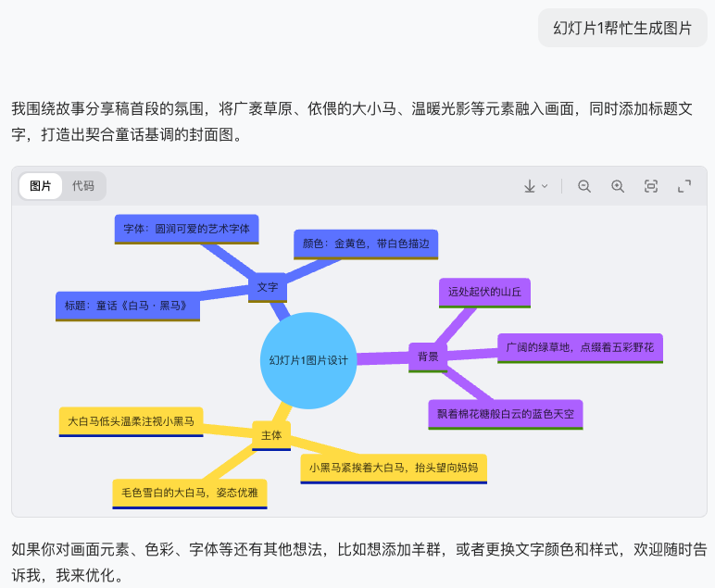Switch to the 图片 tab

pos(40,186)
